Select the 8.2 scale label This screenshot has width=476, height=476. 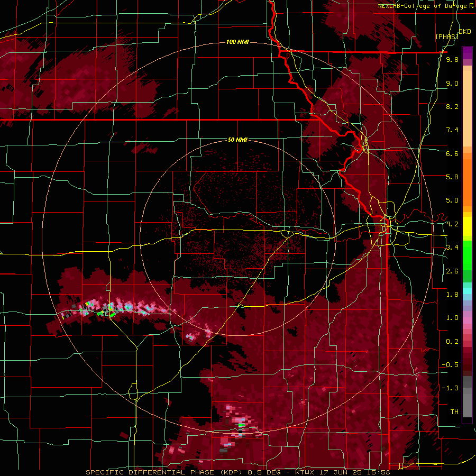pos(452,106)
